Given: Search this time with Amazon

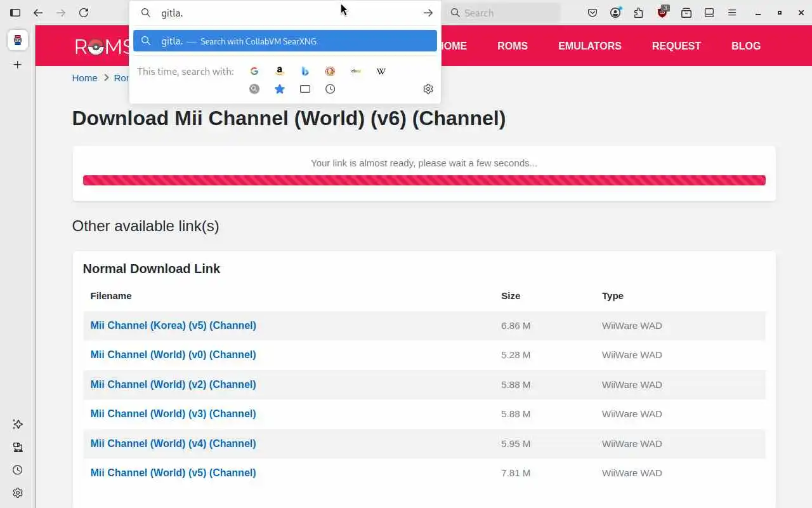Looking at the screenshot, I should click(280, 71).
